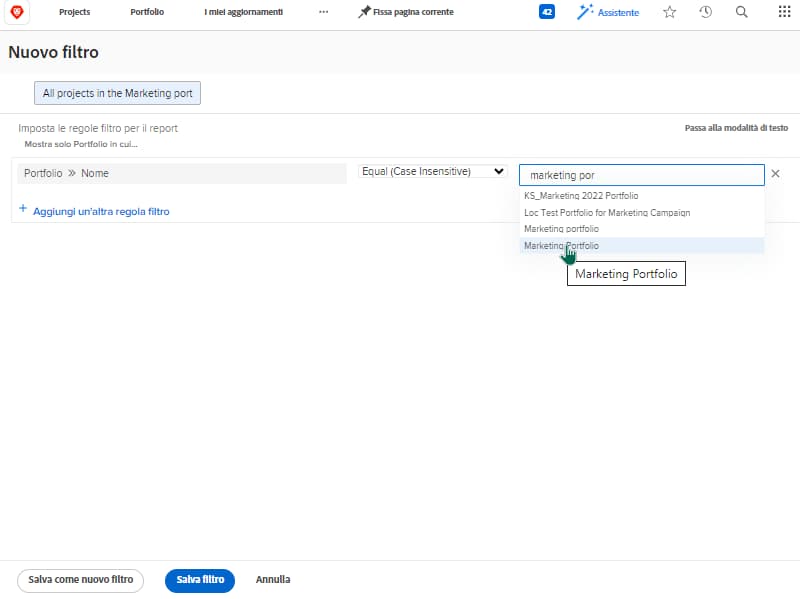Open the Portfolio menu item

point(147,12)
